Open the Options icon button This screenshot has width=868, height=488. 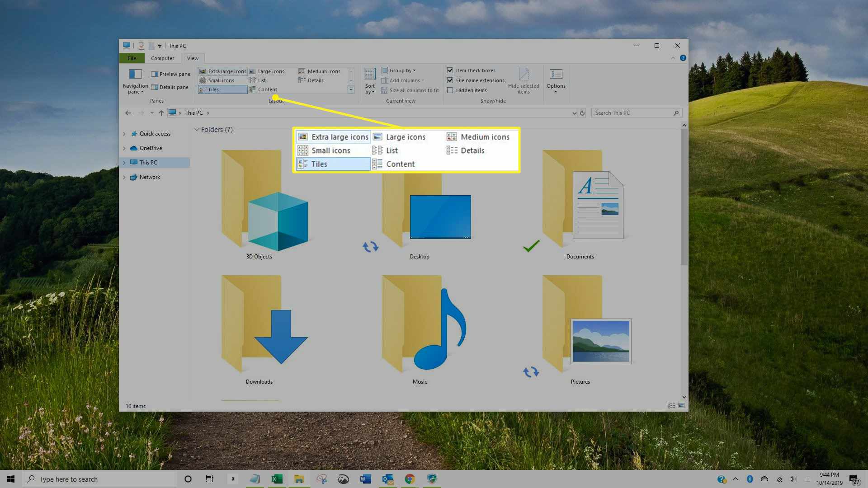click(556, 74)
